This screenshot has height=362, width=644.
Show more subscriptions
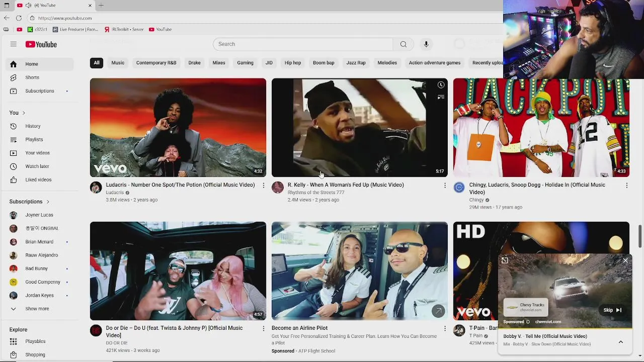pyautogui.click(x=39, y=309)
